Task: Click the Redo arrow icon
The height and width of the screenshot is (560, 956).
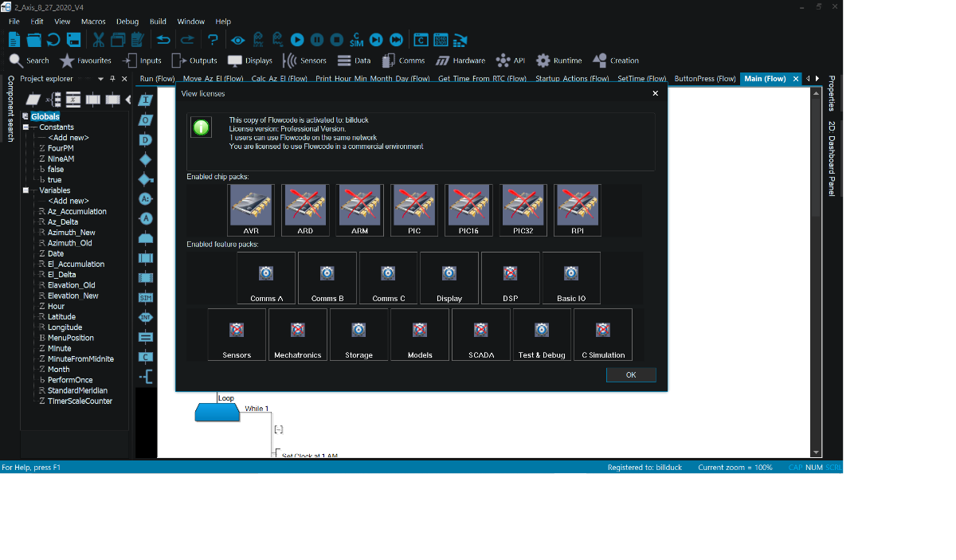Action: 187,40
